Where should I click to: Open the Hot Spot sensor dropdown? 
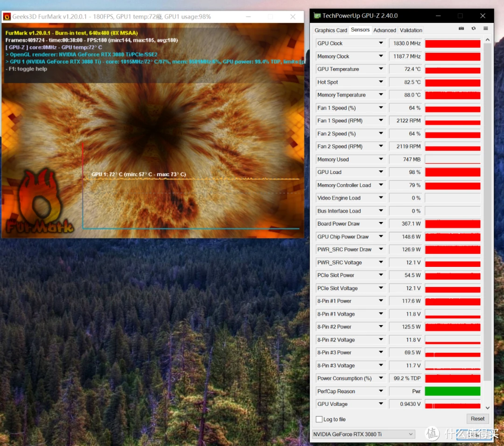[x=381, y=82]
